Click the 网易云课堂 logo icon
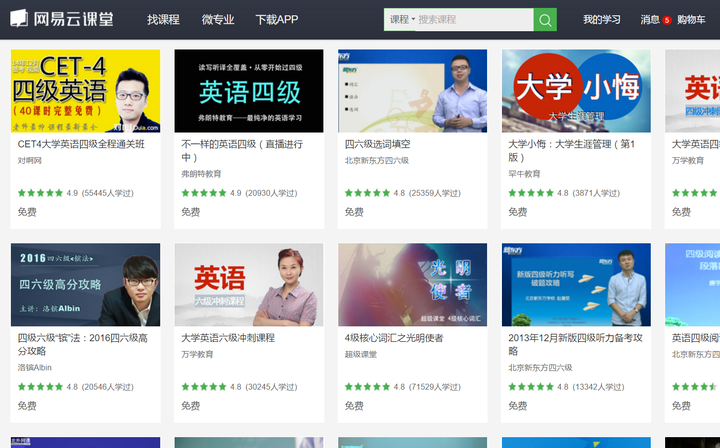This screenshot has width=720, height=448. pos(19,19)
